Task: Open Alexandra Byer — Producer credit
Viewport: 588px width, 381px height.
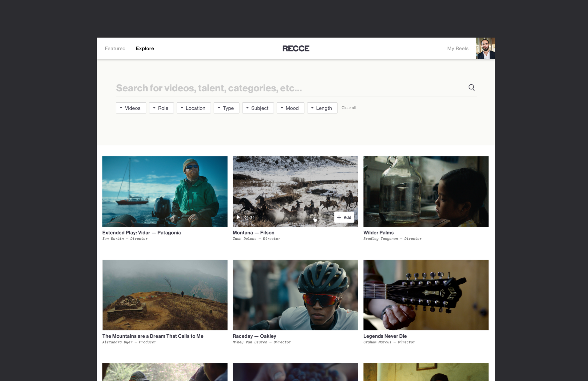Action: coord(129,342)
